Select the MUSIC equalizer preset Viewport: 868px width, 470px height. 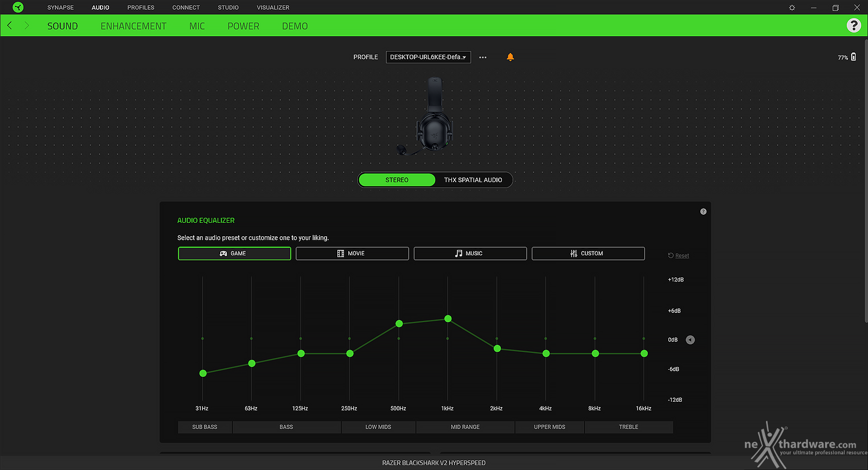coord(470,254)
